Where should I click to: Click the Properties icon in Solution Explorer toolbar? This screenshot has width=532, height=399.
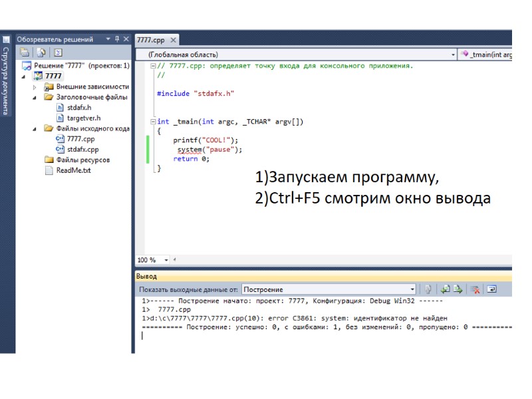point(25,53)
